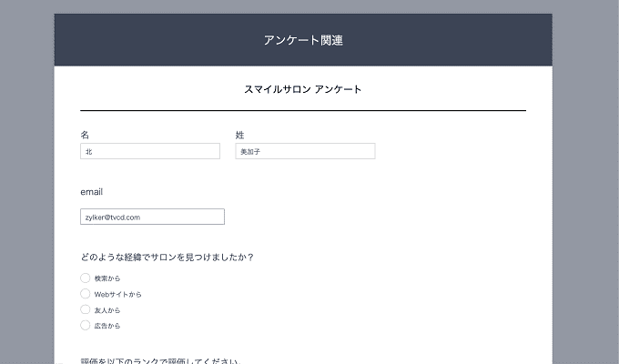
Task: Click the horizontal divider under the form title
Action: [303, 110]
